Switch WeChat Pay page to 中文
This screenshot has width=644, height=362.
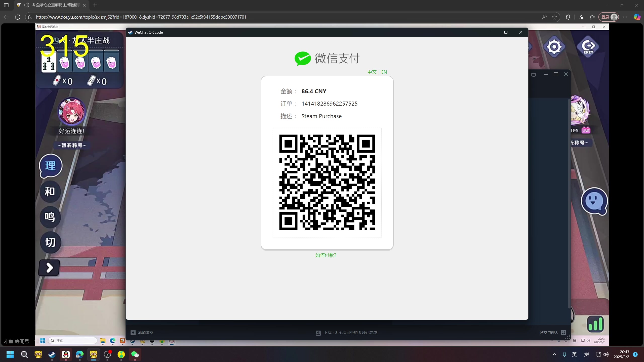372,72
